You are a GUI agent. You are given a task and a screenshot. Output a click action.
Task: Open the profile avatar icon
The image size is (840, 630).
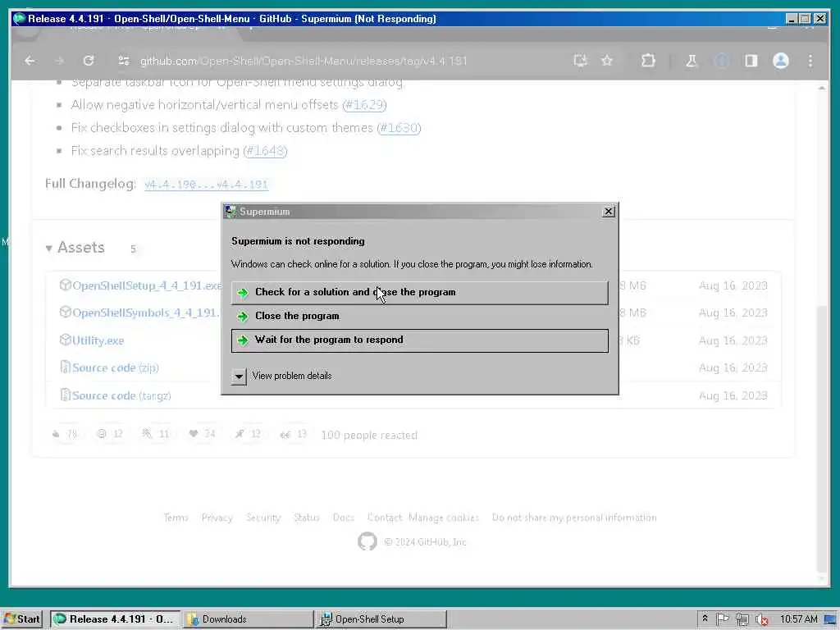coord(781,61)
